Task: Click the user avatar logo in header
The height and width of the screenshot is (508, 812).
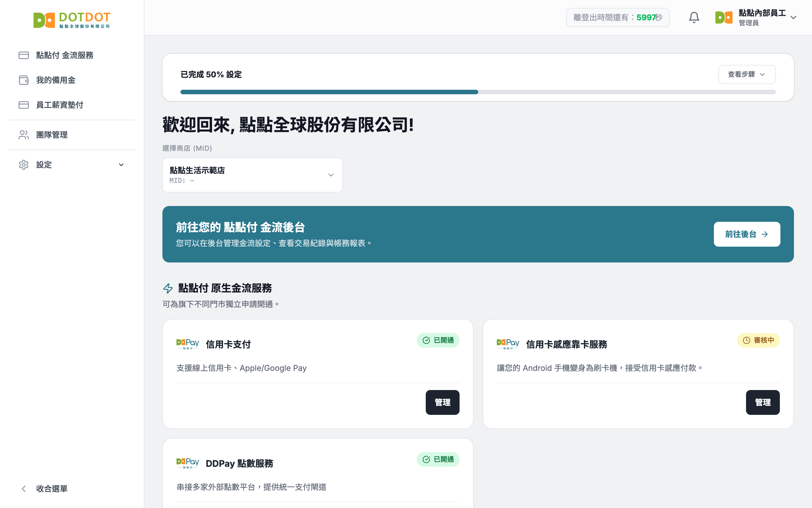Action: tap(724, 17)
